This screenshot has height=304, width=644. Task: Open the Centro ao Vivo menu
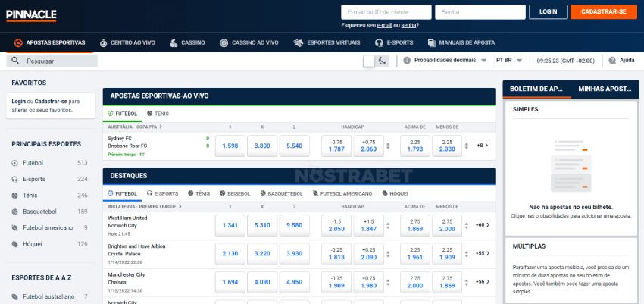(127, 42)
